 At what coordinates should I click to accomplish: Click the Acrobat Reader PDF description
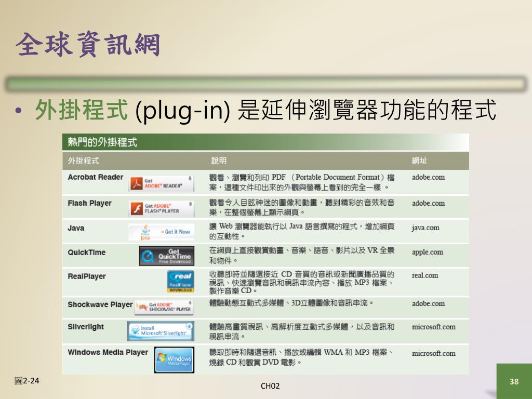[x=302, y=182]
